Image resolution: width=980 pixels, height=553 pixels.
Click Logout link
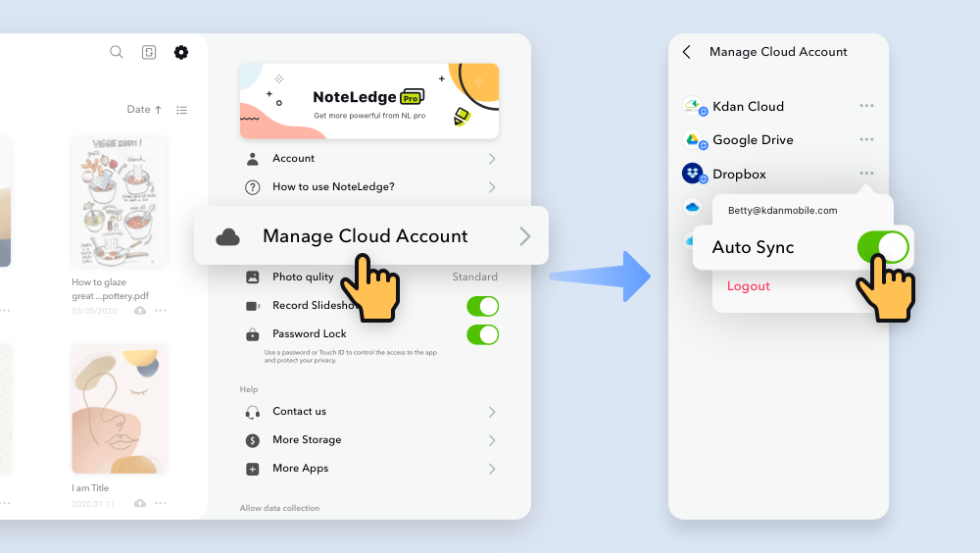748,286
